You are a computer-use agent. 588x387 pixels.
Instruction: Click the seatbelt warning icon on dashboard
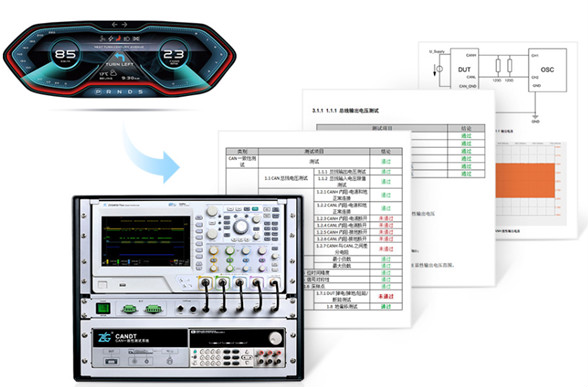click(103, 38)
